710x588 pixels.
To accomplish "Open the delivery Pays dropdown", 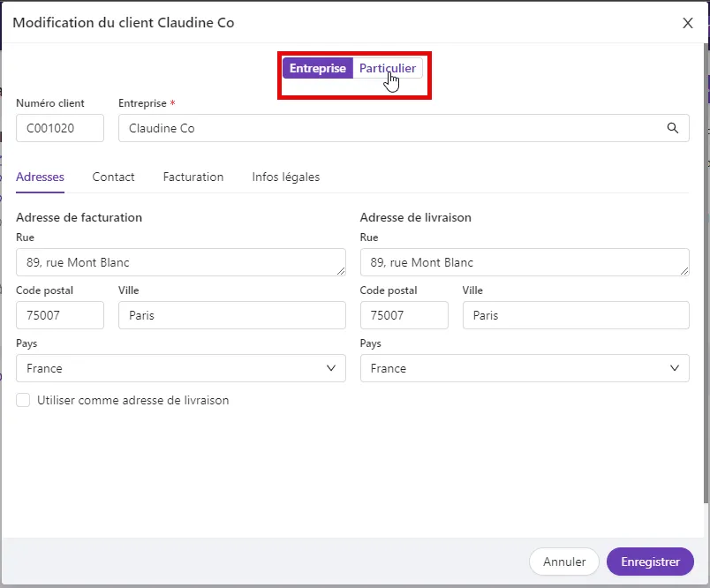I will pos(525,368).
